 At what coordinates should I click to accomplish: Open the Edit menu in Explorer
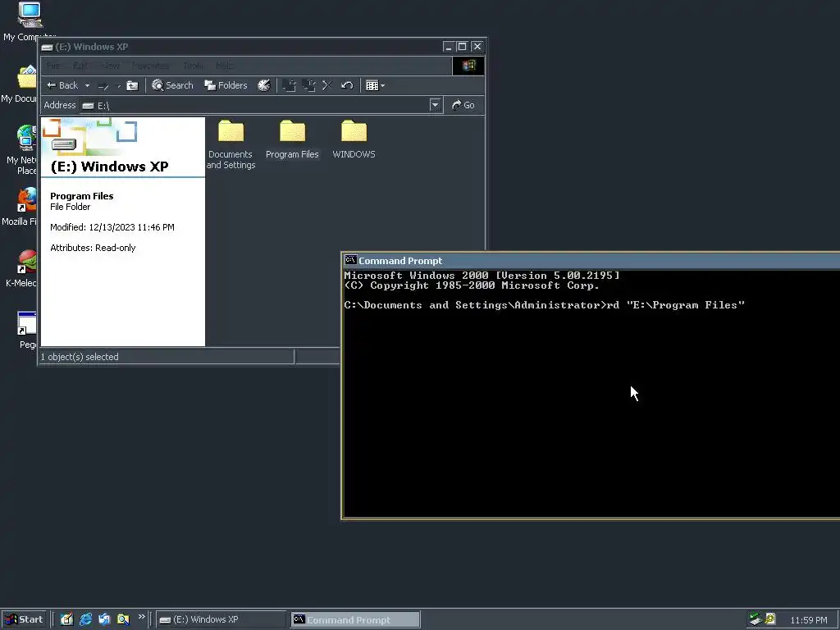80,66
